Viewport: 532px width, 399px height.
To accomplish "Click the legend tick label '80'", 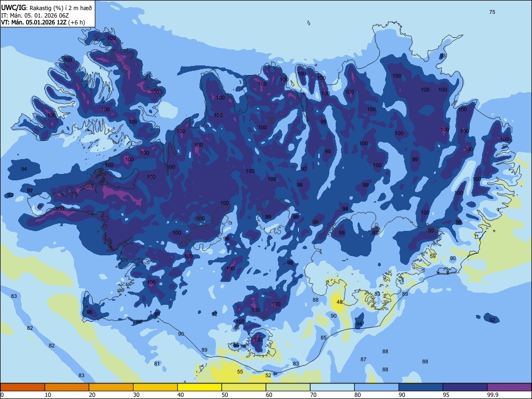I will tap(358, 395).
